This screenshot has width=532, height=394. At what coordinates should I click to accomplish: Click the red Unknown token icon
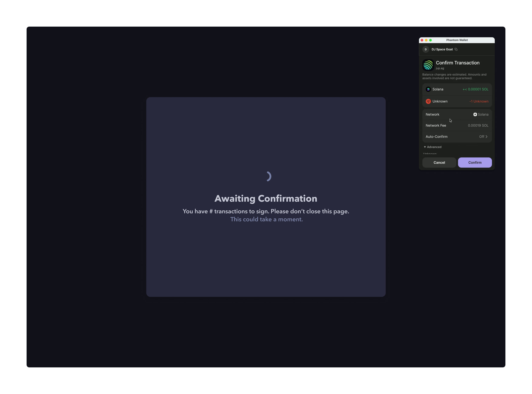click(x=428, y=101)
